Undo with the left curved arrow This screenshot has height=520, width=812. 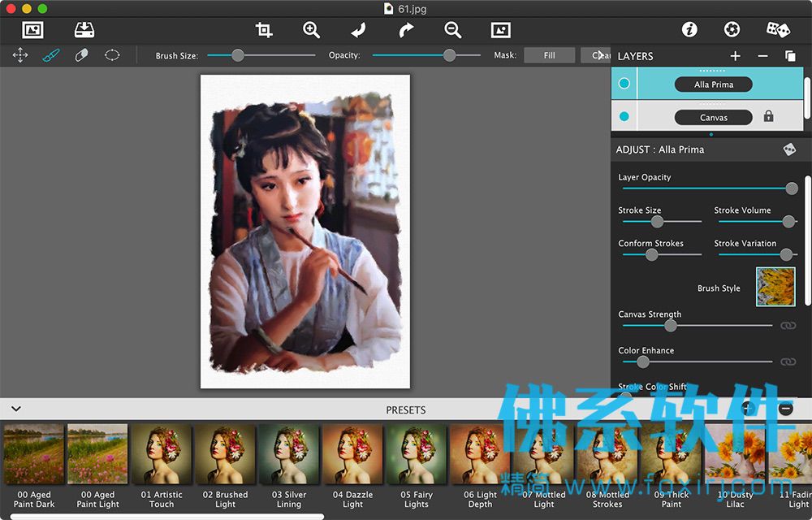(358, 30)
